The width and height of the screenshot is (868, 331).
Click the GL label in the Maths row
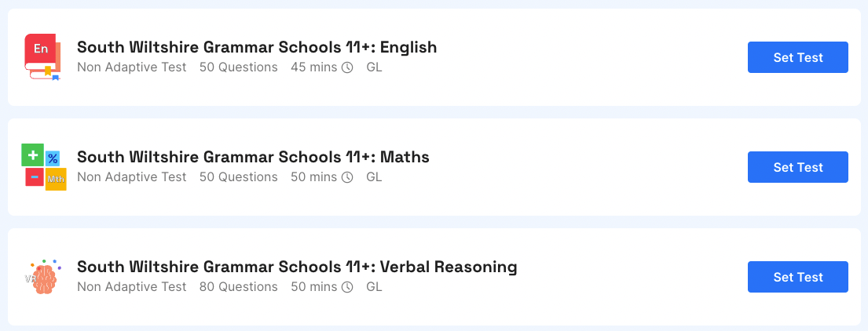(x=374, y=177)
